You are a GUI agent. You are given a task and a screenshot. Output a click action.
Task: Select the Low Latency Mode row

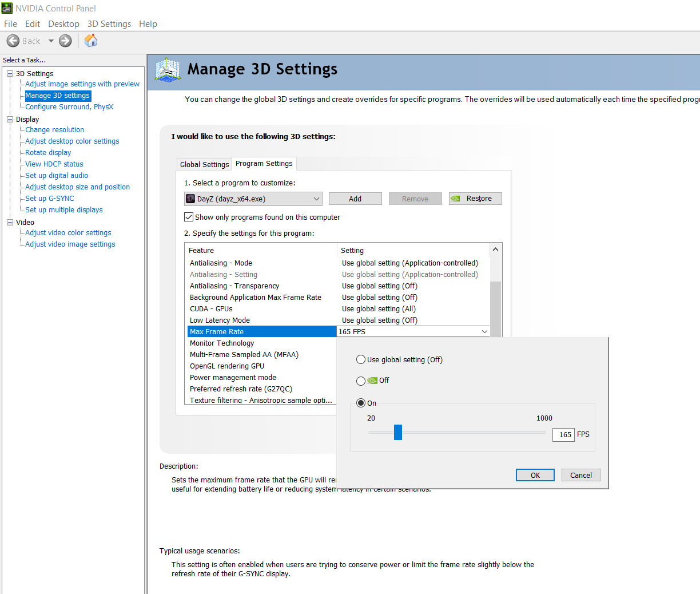coord(339,320)
